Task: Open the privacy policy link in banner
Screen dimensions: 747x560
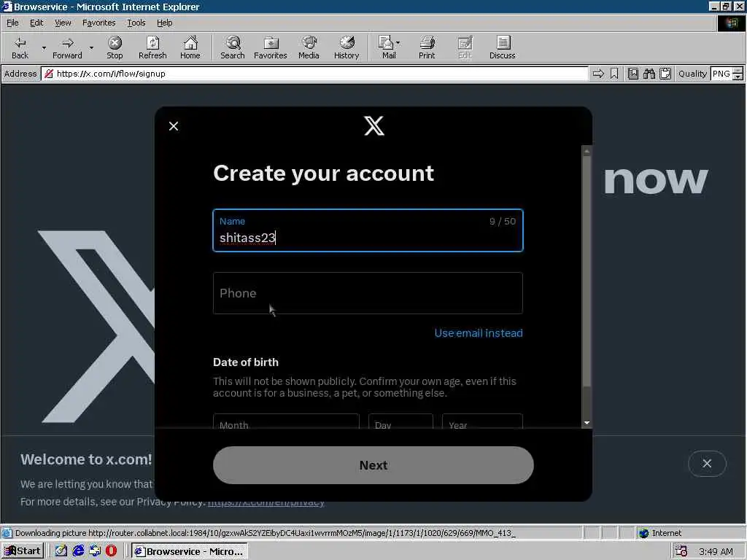Action: pyautogui.click(x=266, y=502)
